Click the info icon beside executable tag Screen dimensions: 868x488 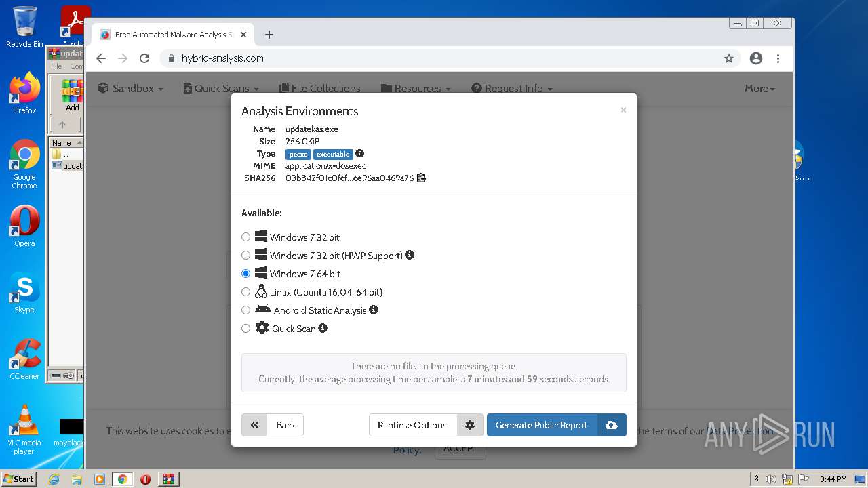360,153
